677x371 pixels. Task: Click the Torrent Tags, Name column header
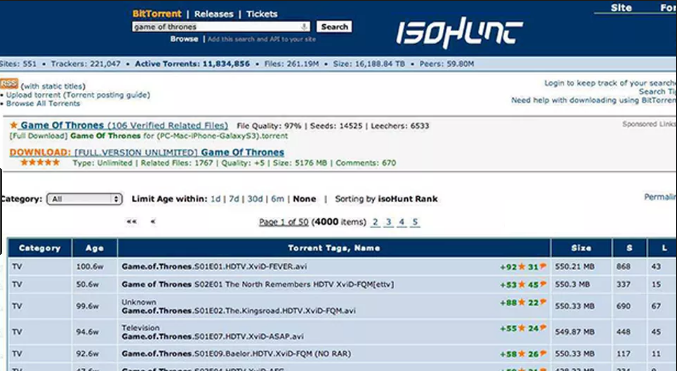pyautogui.click(x=334, y=248)
